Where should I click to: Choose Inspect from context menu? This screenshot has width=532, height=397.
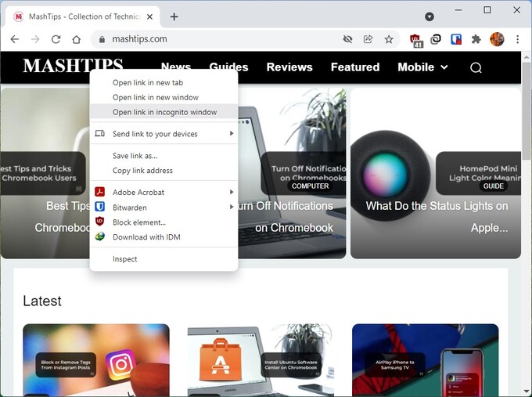click(x=164, y=258)
